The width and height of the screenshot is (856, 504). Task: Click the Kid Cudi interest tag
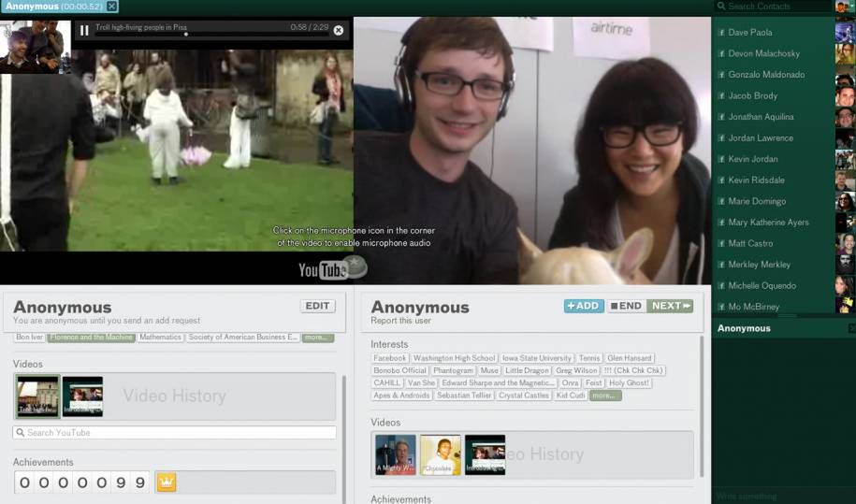point(570,396)
